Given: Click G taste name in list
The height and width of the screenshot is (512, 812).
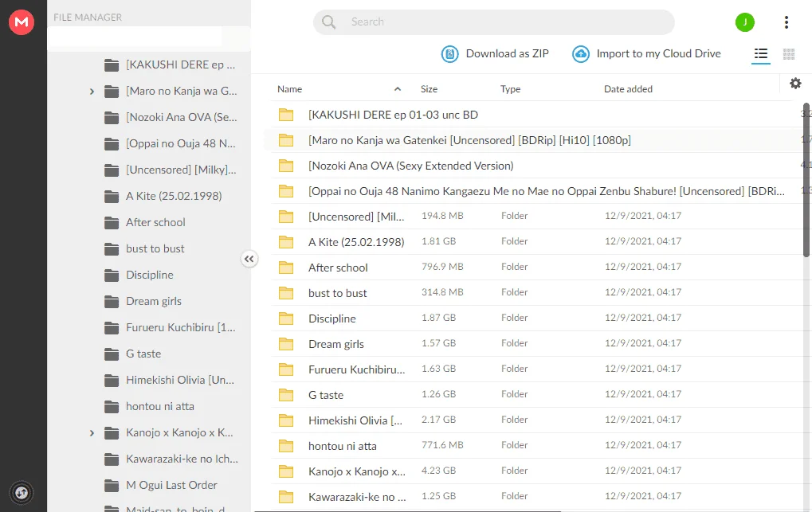Looking at the screenshot, I should (326, 395).
